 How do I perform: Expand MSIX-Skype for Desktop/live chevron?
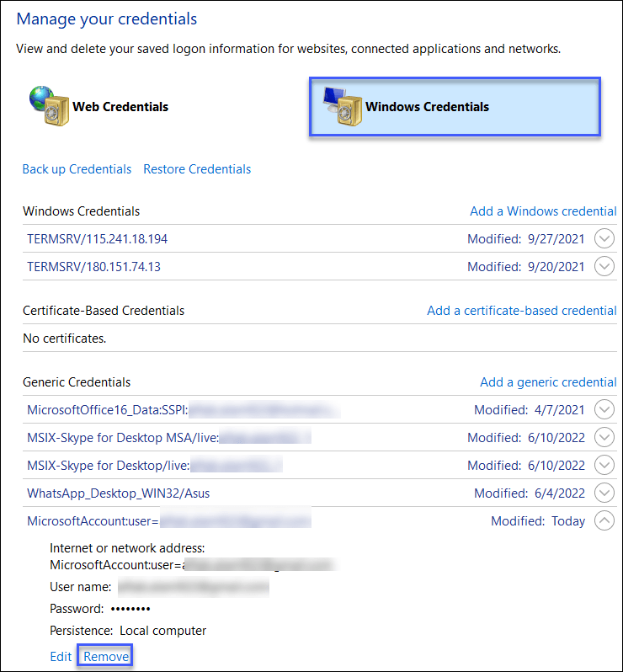[x=604, y=465]
